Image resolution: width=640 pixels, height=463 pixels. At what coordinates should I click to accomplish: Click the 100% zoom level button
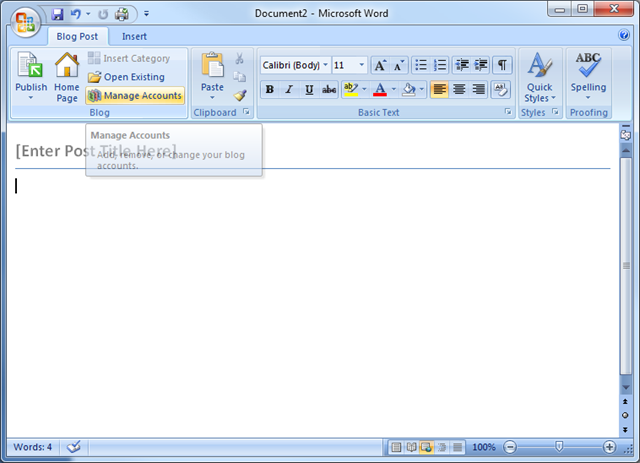pos(484,447)
